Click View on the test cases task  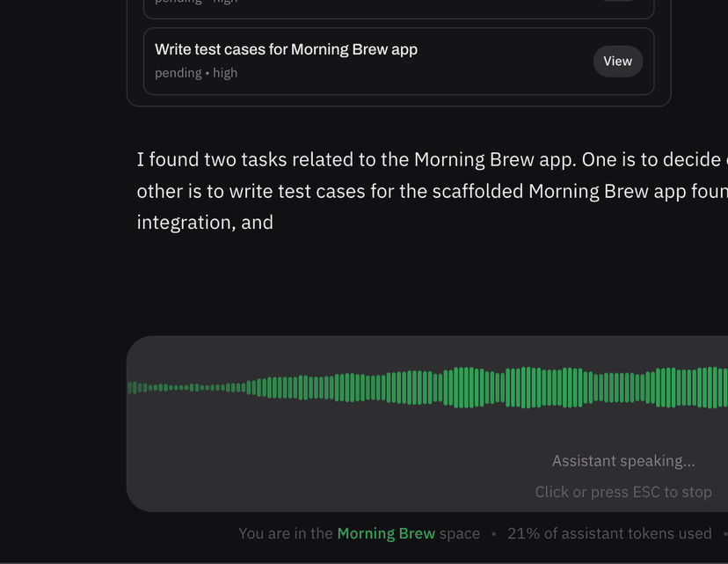(617, 62)
